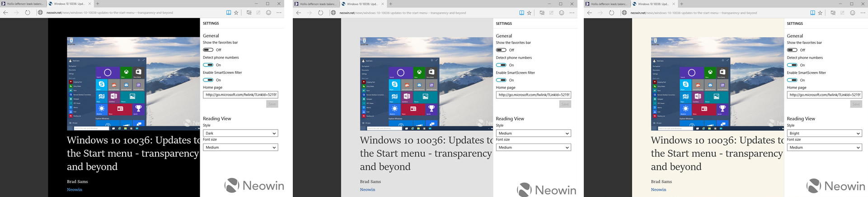
Task: Go back in the dark-style browser window
Action: [5, 13]
